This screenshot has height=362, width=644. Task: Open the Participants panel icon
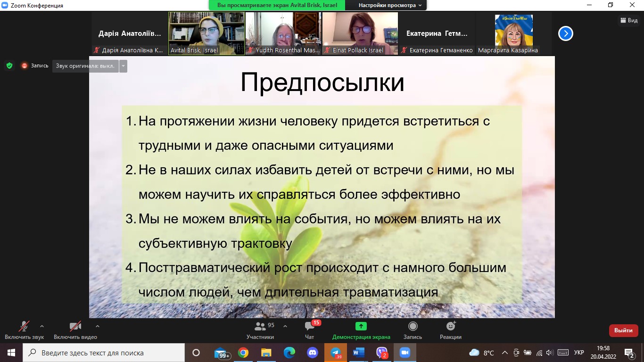point(260,326)
